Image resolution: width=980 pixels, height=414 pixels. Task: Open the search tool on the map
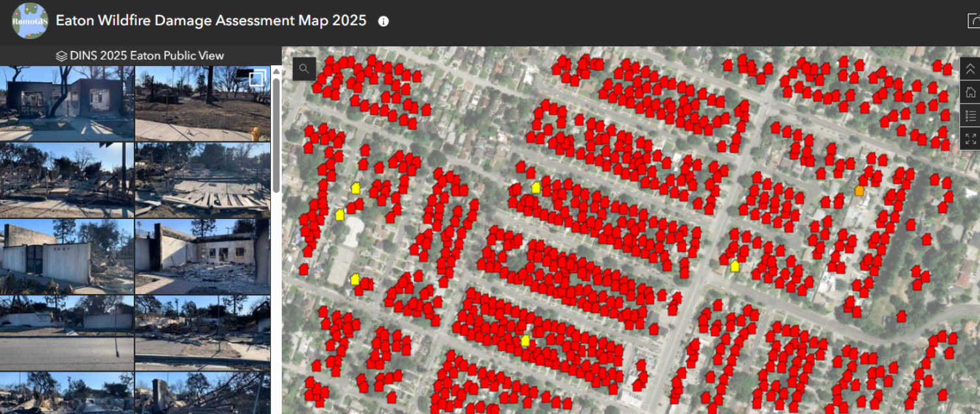tap(304, 68)
